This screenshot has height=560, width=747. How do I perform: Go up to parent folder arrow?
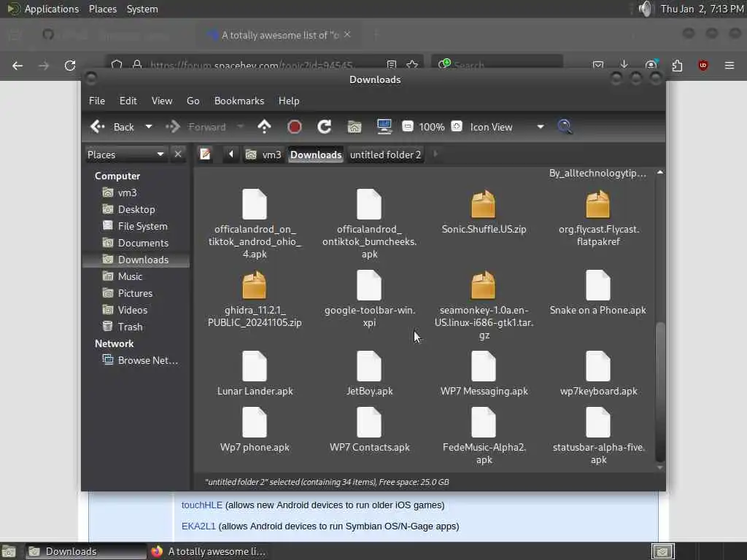tap(264, 127)
